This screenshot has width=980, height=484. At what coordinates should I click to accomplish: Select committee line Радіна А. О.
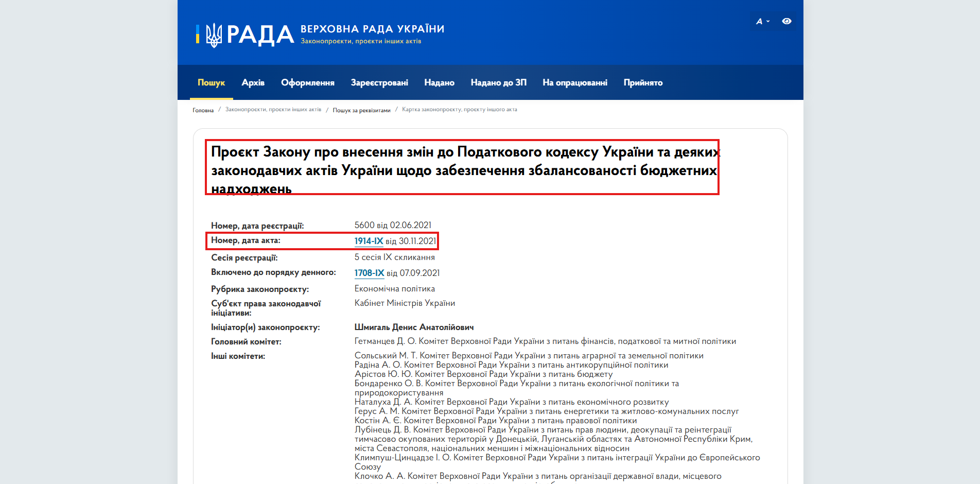[x=512, y=365]
